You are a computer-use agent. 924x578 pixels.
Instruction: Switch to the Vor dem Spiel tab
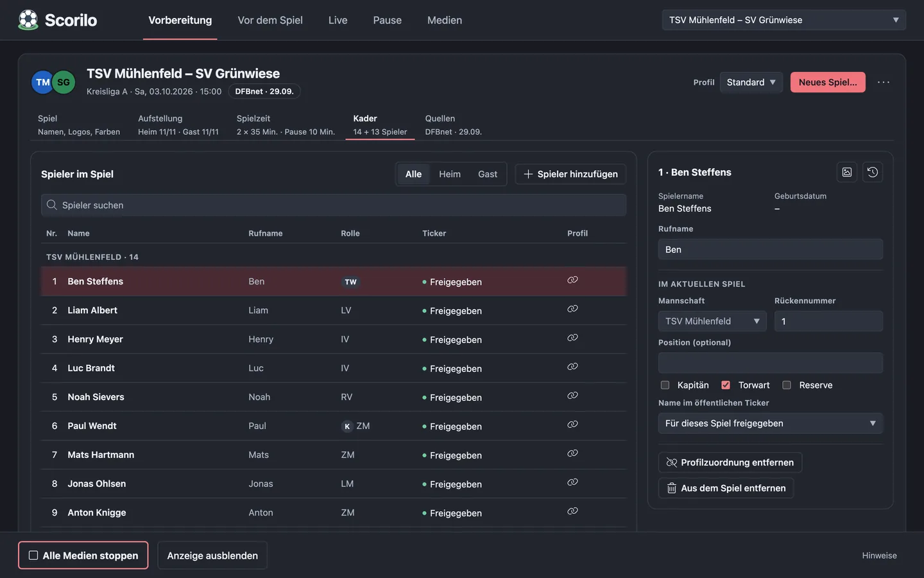click(270, 20)
